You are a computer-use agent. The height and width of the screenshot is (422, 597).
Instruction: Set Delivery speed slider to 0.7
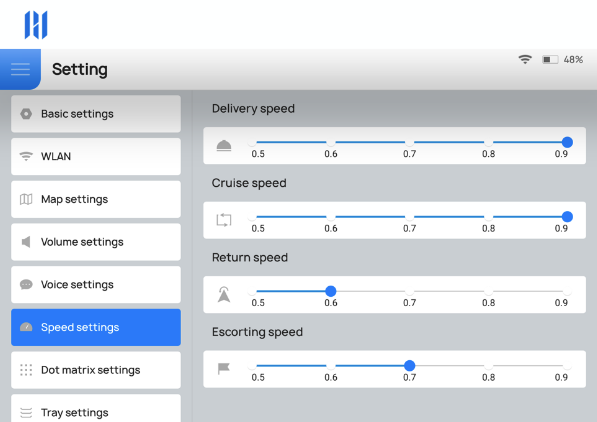click(409, 142)
